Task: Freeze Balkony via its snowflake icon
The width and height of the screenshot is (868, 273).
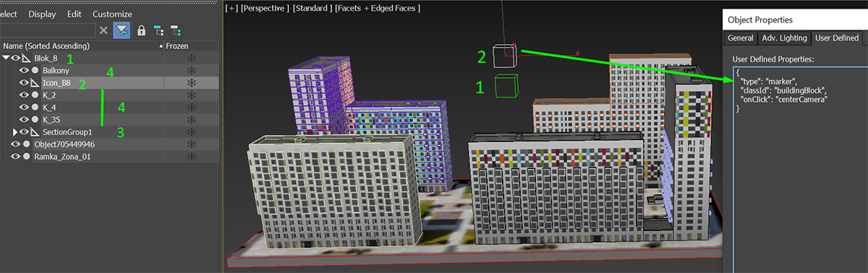Action: 192,71
